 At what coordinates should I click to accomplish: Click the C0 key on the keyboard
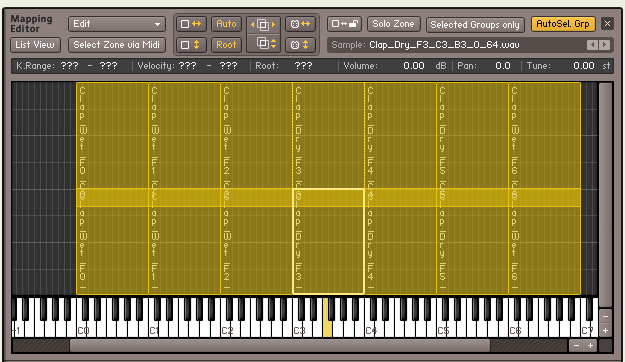point(82,329)
